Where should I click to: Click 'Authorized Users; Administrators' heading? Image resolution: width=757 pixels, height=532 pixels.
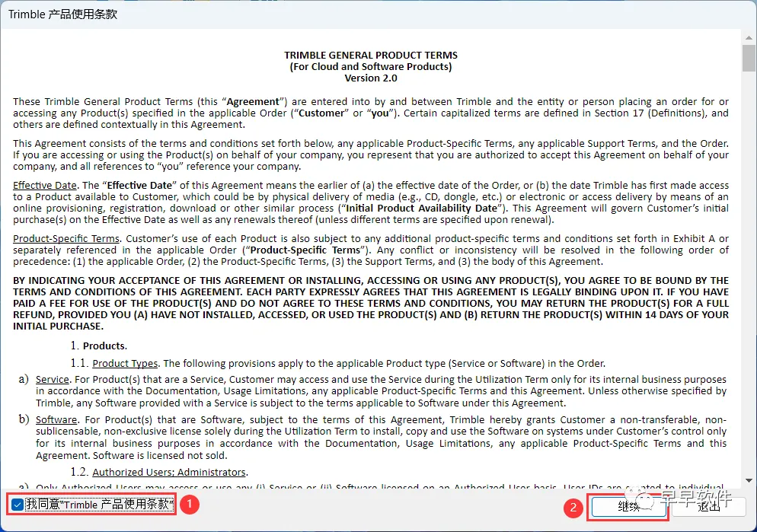coord(169,472)
